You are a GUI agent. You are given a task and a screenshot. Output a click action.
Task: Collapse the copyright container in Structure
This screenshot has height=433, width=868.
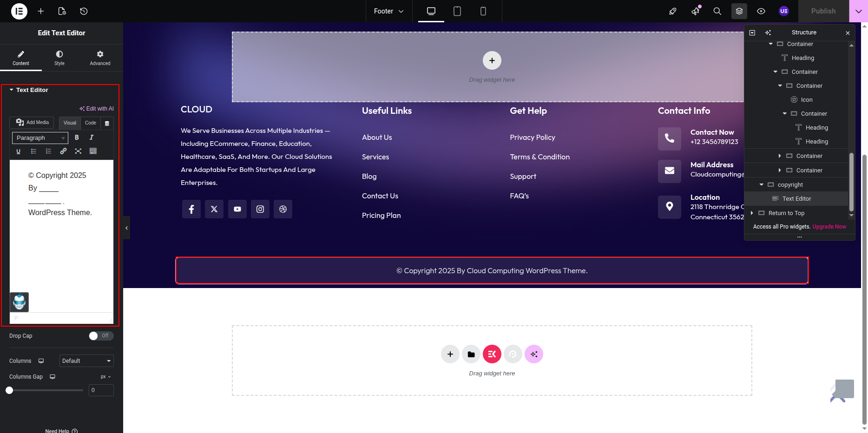pyautogui.click(x=761, y=185)
